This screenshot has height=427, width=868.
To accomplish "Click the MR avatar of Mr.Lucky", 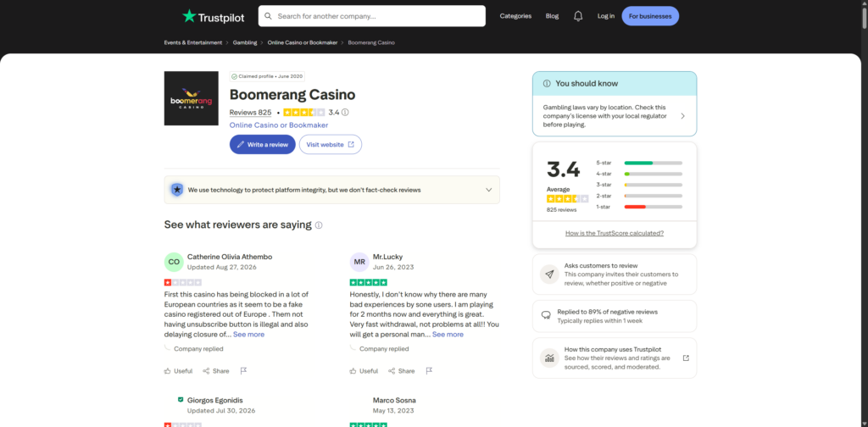I will 359,262.
